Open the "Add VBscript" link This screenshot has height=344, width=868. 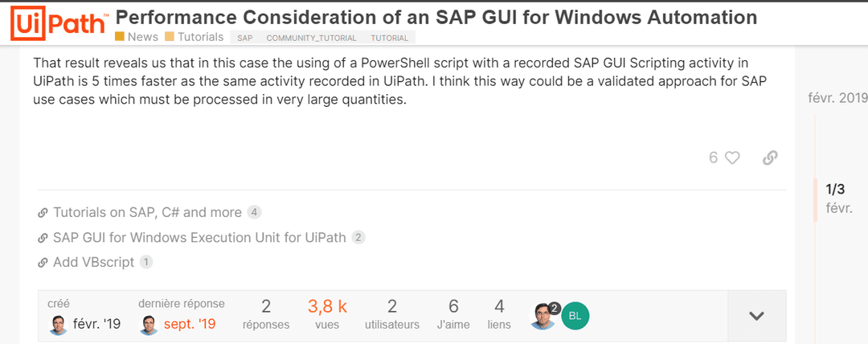[94, 262]
